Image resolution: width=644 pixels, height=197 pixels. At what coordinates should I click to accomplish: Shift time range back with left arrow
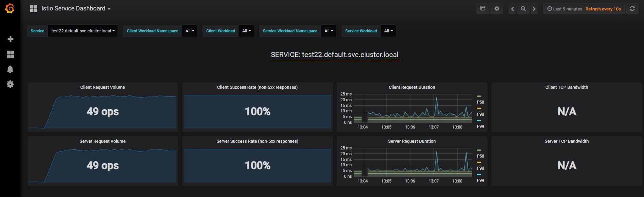coord(512,9)
